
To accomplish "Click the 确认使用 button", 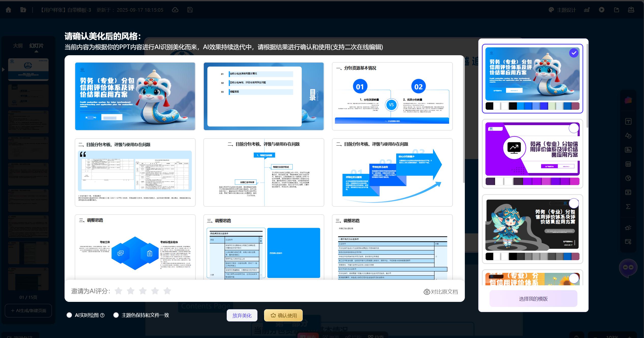I will pyautogui.click(x=283, y=315).
